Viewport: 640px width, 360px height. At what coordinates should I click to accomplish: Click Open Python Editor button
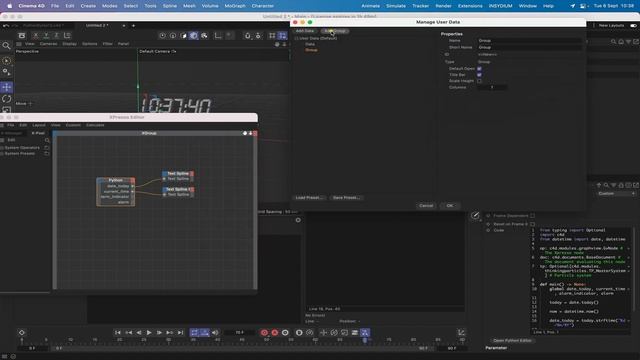512,340
